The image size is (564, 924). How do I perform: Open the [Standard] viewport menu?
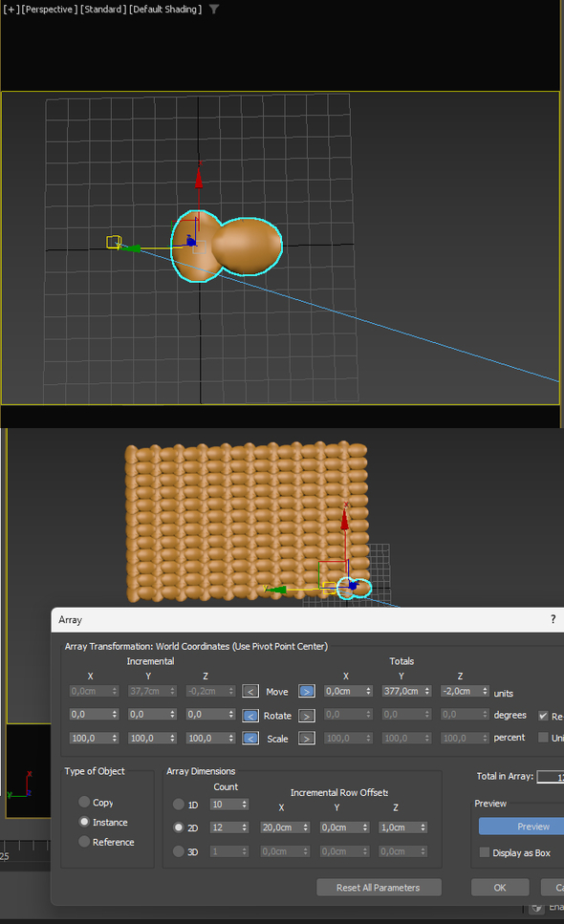(103, 9)
